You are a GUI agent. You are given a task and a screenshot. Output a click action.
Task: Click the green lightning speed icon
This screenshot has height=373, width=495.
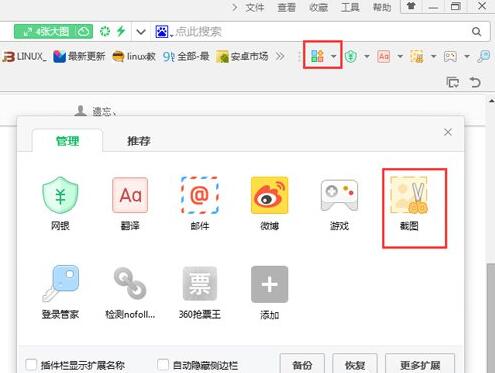tap(121, 31)
